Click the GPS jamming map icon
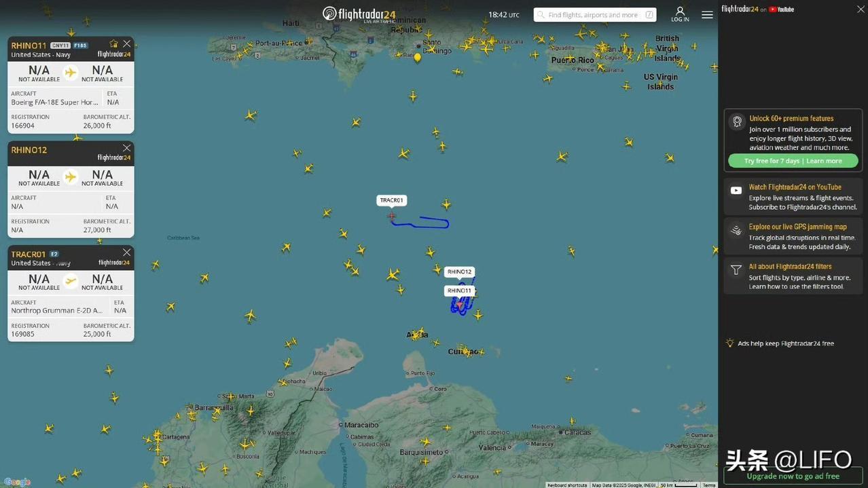Image resolution: width=868 pixels, height=488 pixels. [x=736, y=230]
